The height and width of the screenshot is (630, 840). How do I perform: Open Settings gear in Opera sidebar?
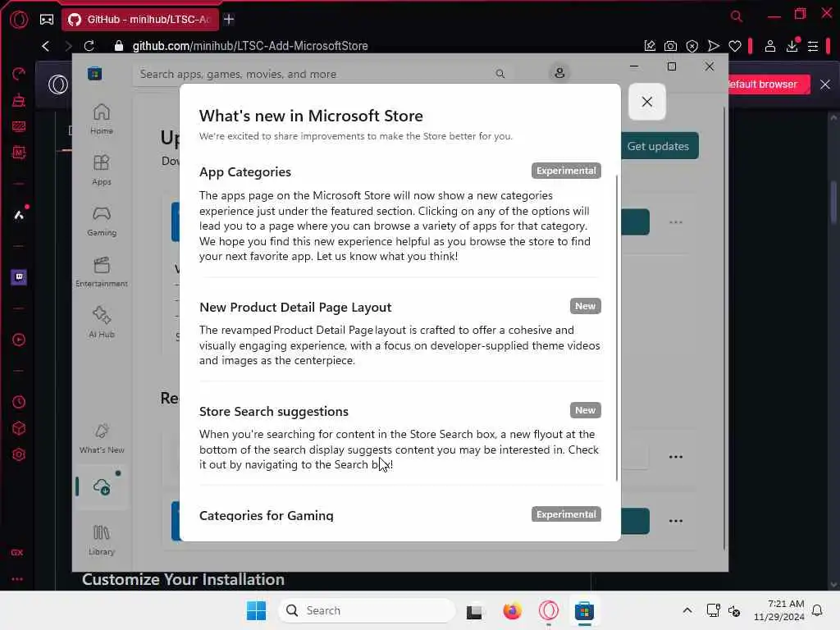point(19,454)
